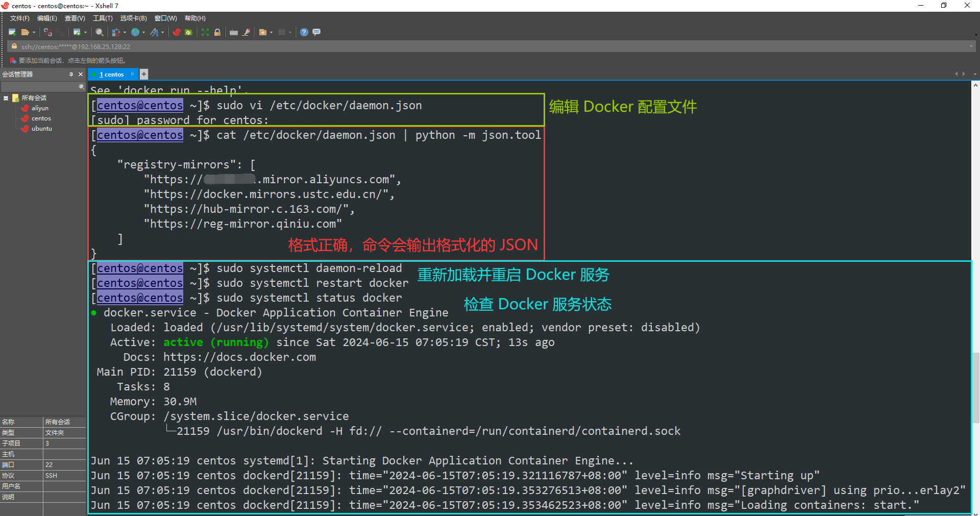
Task: Expand the address bar history dropdown arrow
Action: click(971, 46)
